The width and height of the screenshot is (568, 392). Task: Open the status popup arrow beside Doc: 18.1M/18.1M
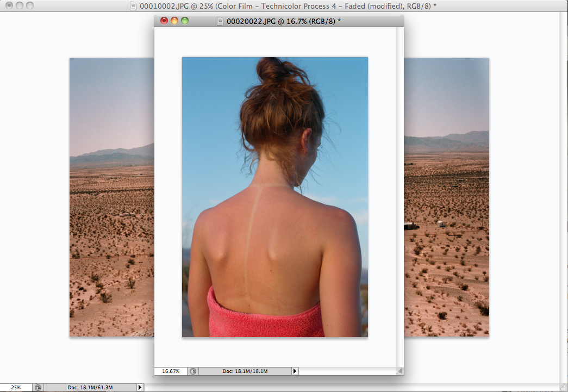pyautogui.click(x=295, y=371)
